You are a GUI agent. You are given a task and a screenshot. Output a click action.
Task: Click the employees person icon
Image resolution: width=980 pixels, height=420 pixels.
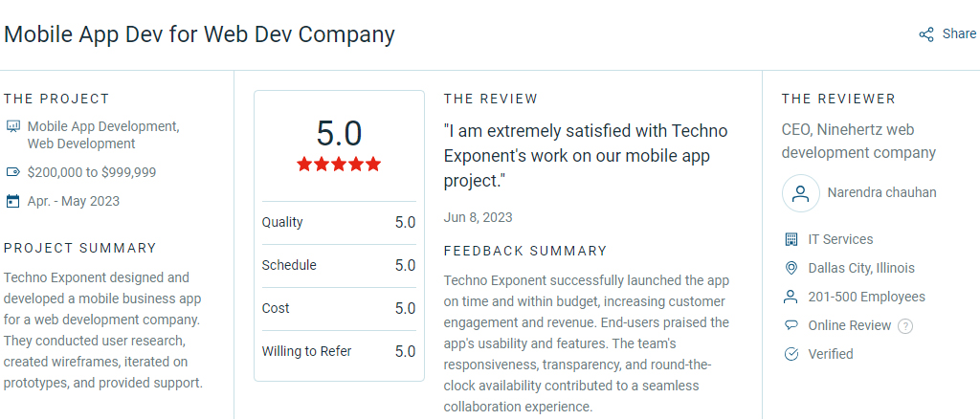coord(791,297)
